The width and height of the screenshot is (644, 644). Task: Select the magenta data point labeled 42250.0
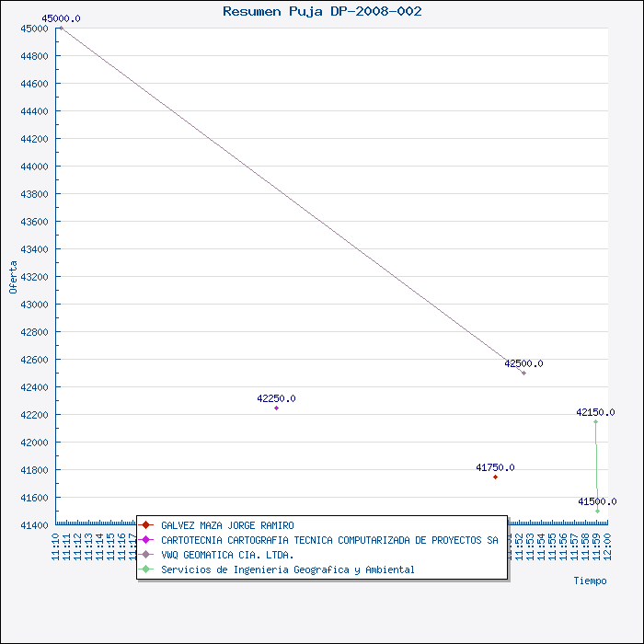click(276, 408)
